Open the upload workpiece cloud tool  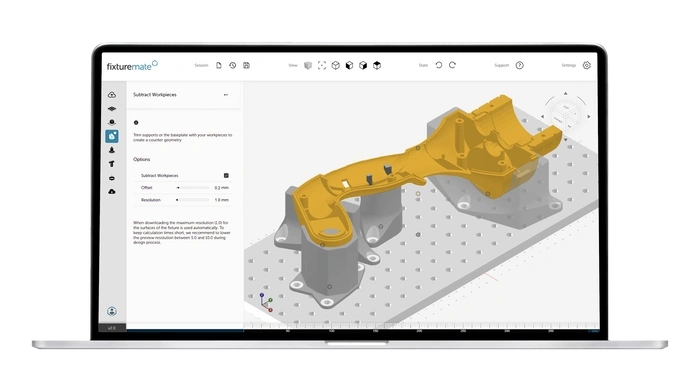(112, 95)
